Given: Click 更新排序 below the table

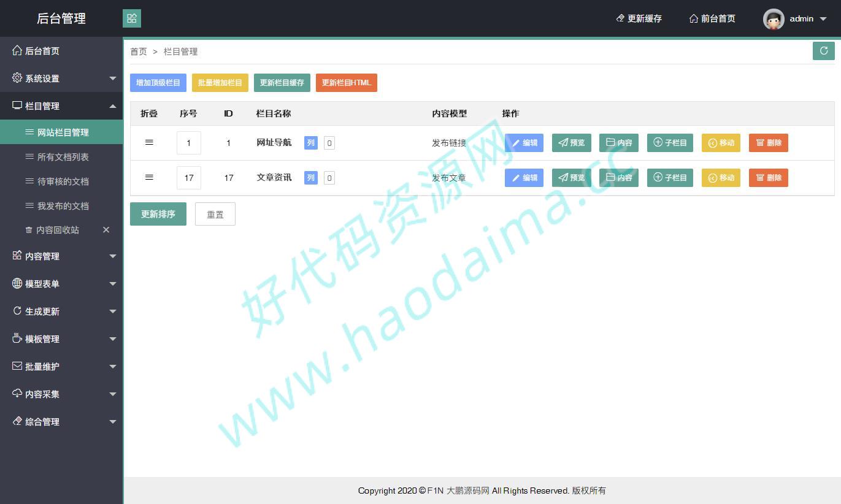Looking at the screenshot, I should click(x=158, y=213).
